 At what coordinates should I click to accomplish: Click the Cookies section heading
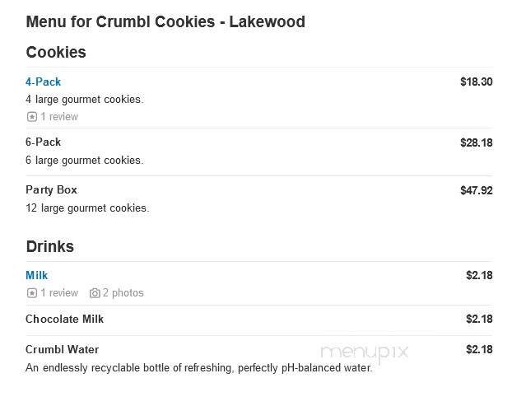click(x=56, y=52)
